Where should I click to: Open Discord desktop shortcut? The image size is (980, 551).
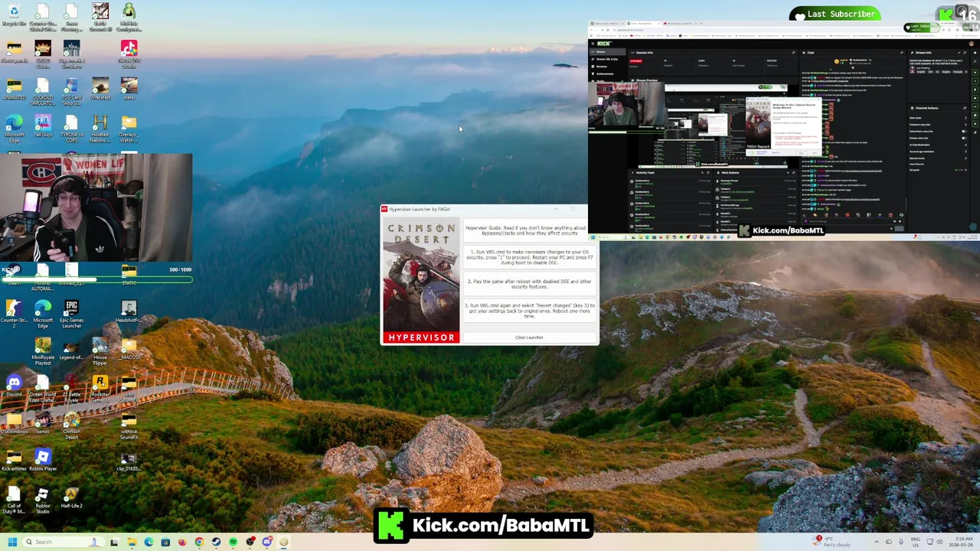[14, 386]
